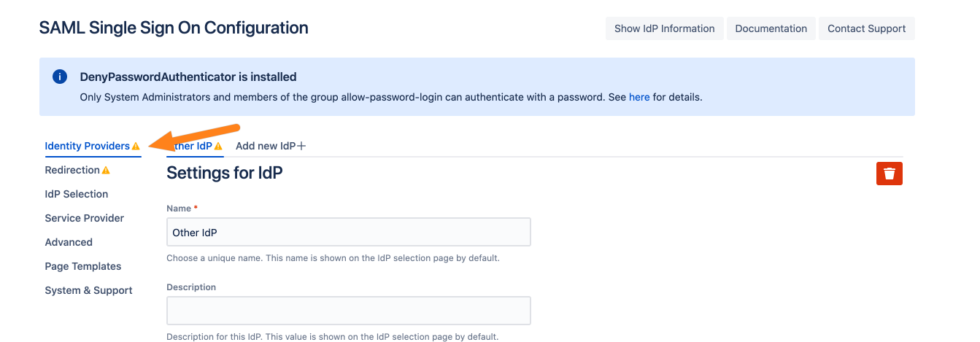Open the Advanced sidebar item
980x342 pixels.
(69, 242)
